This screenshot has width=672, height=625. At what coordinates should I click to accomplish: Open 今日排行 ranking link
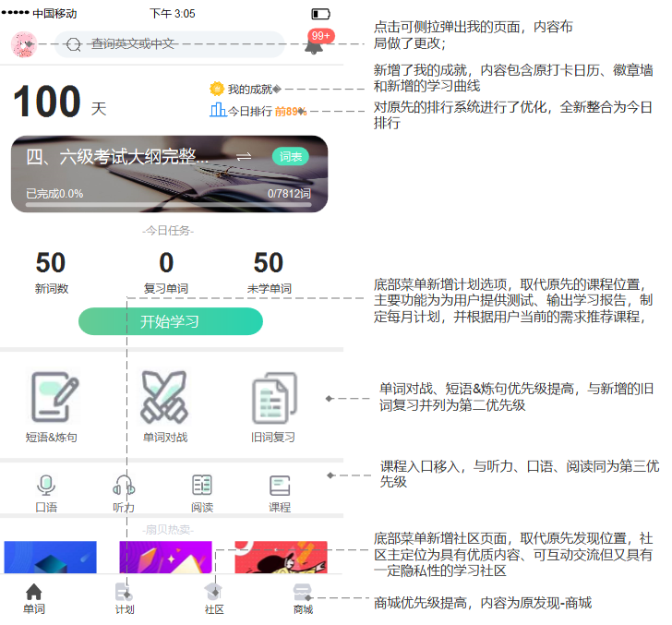250,112
